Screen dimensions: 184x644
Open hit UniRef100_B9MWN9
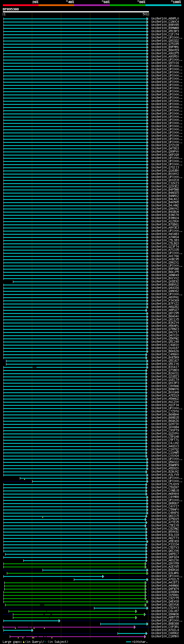pos(165,28)
